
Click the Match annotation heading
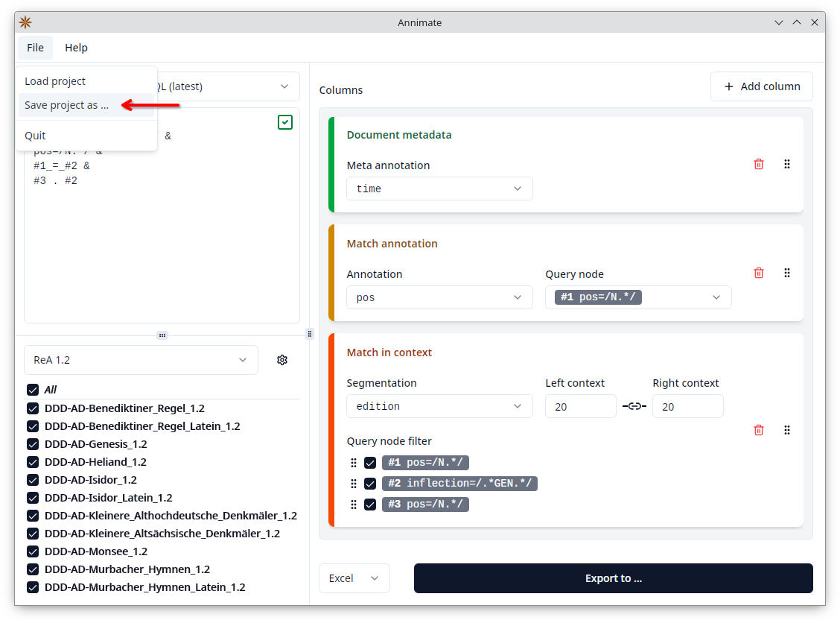coord(392,244)
